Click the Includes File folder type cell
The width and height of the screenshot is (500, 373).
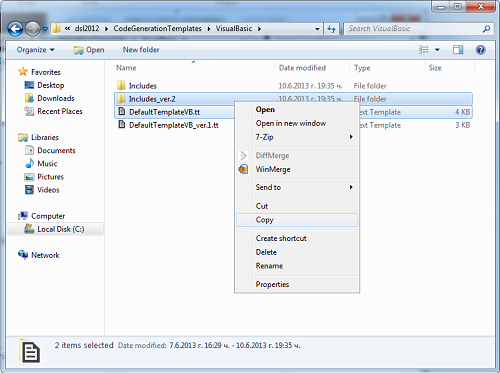pyautogui.click(x=370, y=86)
